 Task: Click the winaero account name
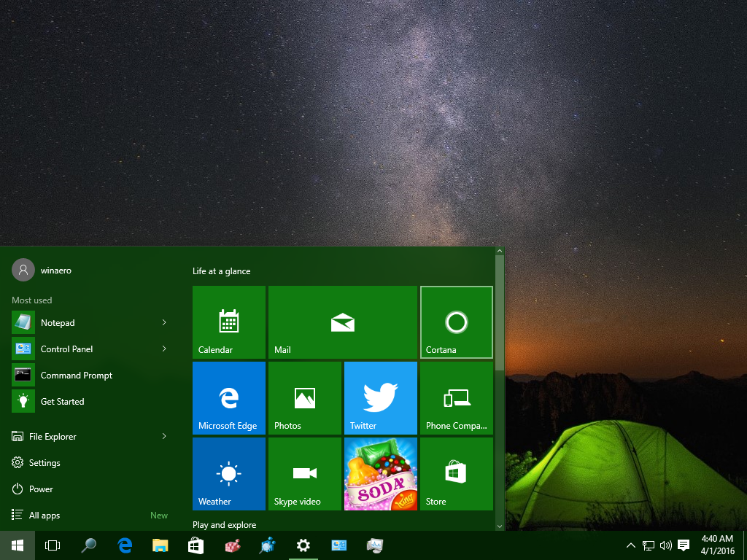tap(55, 270)
